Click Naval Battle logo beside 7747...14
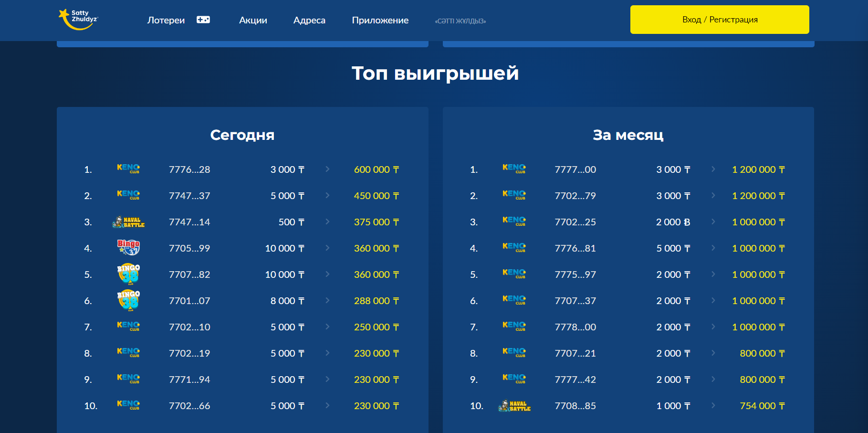 (128, 222)
